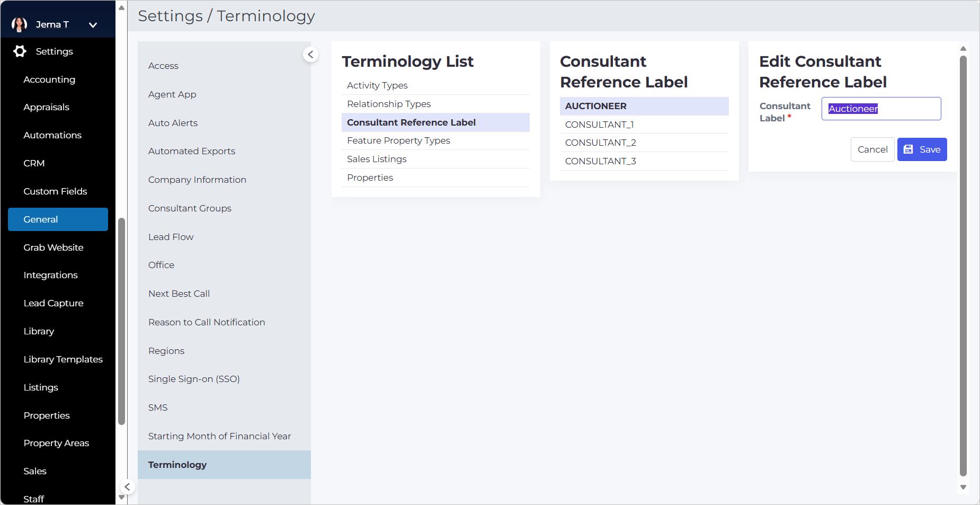Select the Terminology settings item
Viewport: 980px width, 505px height.
click(224, 465)
